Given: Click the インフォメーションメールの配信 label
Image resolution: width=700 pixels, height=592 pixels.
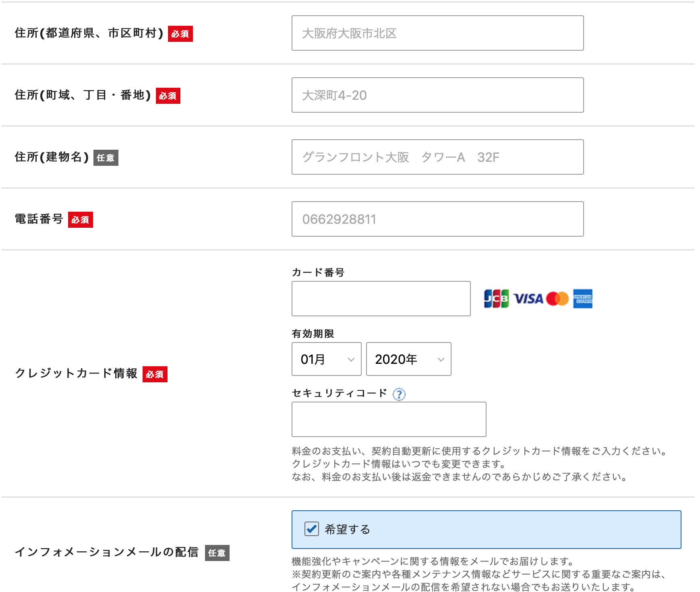Looking at the screenshot, I should pos(107,552).
